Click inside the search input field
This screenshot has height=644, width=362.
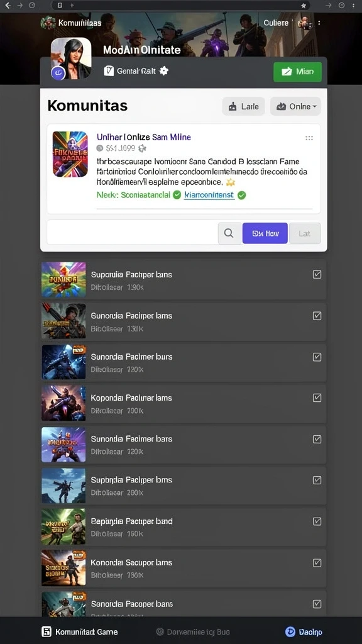point(132,233)
